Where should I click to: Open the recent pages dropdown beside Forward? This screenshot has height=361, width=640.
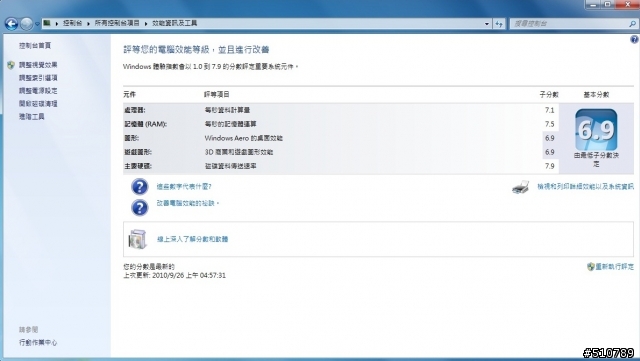(37, 24)
